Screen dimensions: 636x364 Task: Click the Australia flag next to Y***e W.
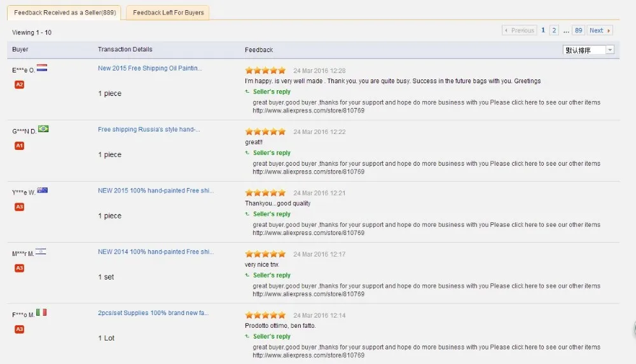43,190
